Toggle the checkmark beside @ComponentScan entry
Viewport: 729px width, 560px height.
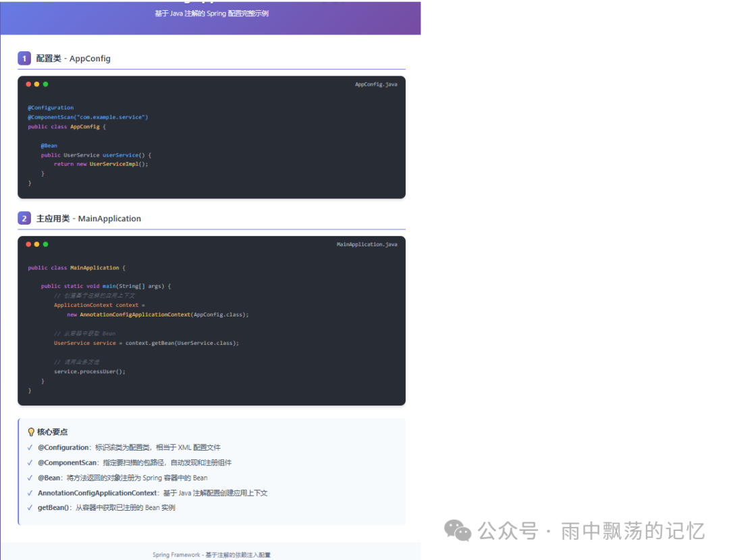(x=29, y=462)
